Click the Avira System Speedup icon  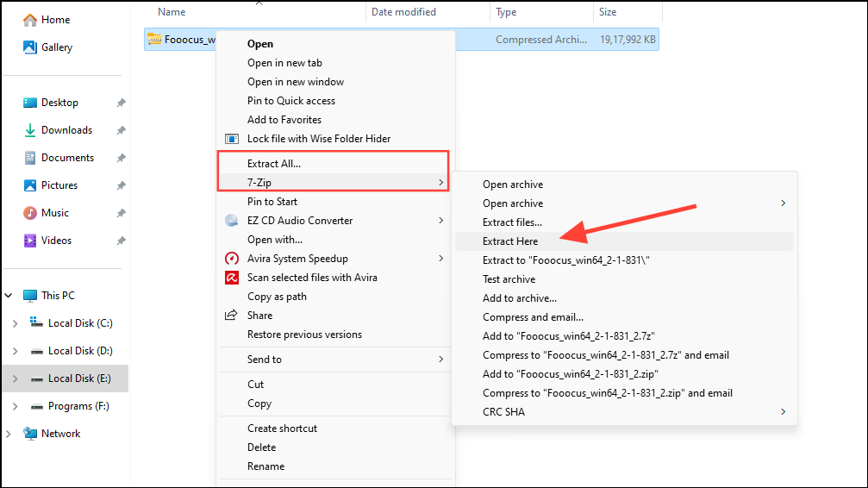[x=231, y=259]
